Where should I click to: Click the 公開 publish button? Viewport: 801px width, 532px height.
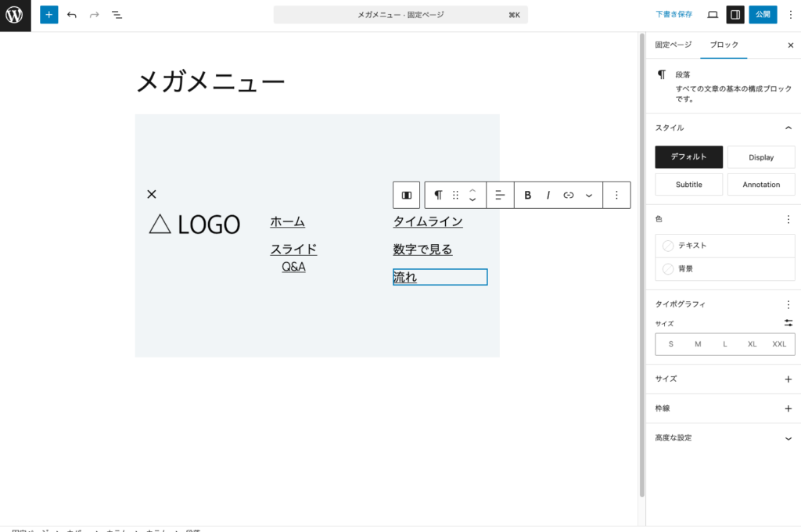pyautogui.click(x=762, y=14)
